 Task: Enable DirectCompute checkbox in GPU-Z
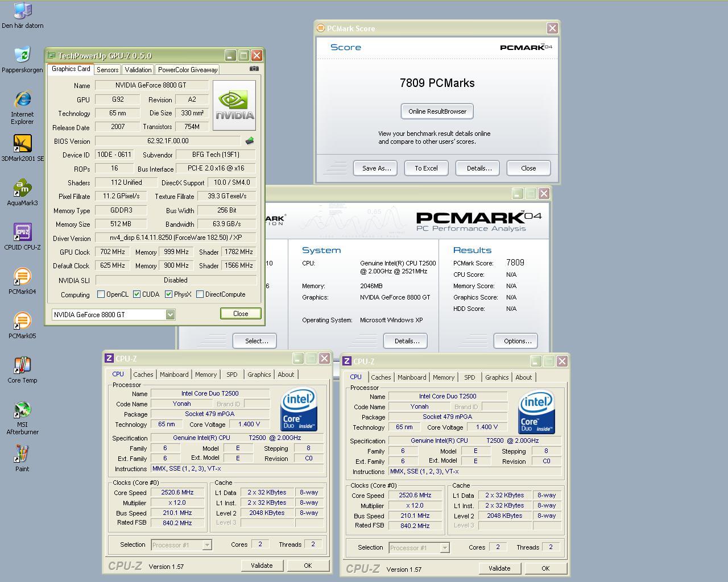pyautogui.click(x=200, y=294)
